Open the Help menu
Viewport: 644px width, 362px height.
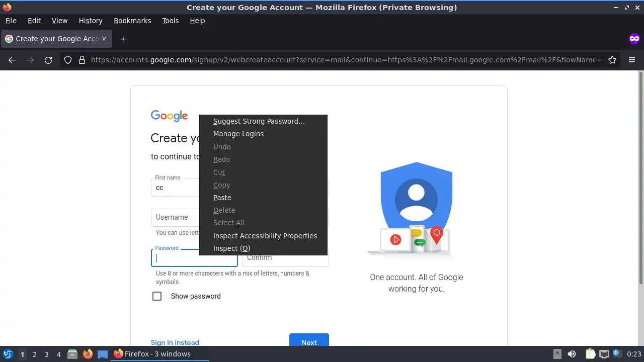pos(197,21)
